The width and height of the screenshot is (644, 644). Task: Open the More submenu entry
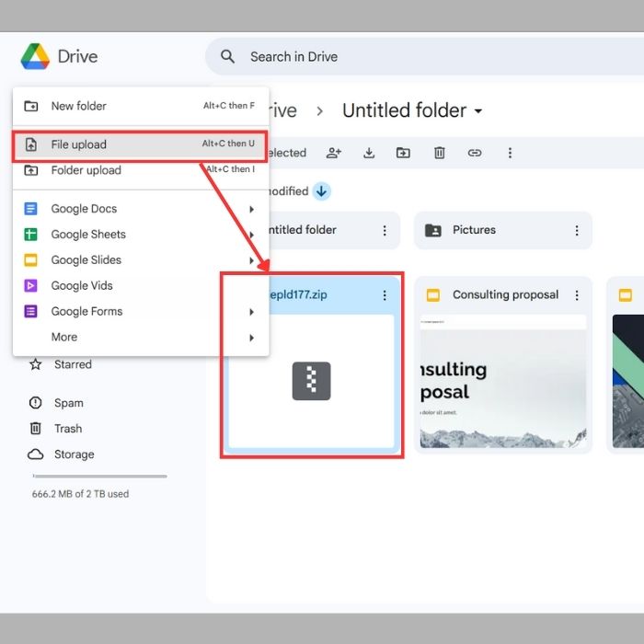coord(141,337)
